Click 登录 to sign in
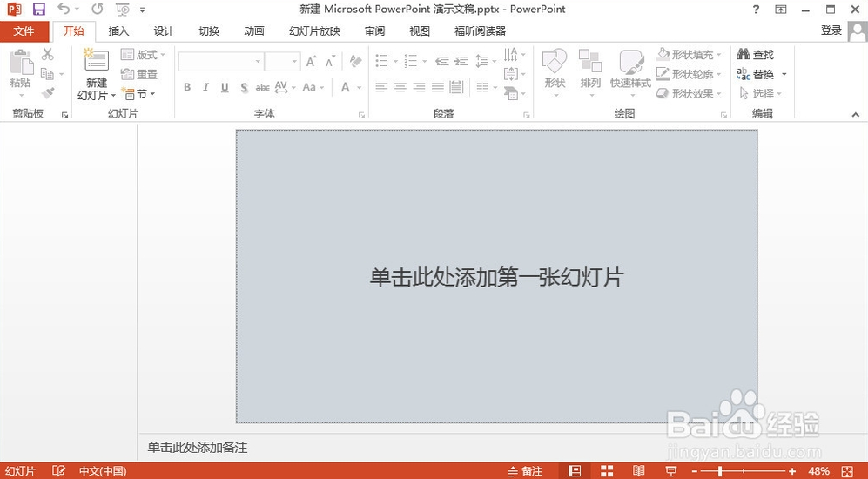Viewport: 868px width, 479px height. coord(831,30)
